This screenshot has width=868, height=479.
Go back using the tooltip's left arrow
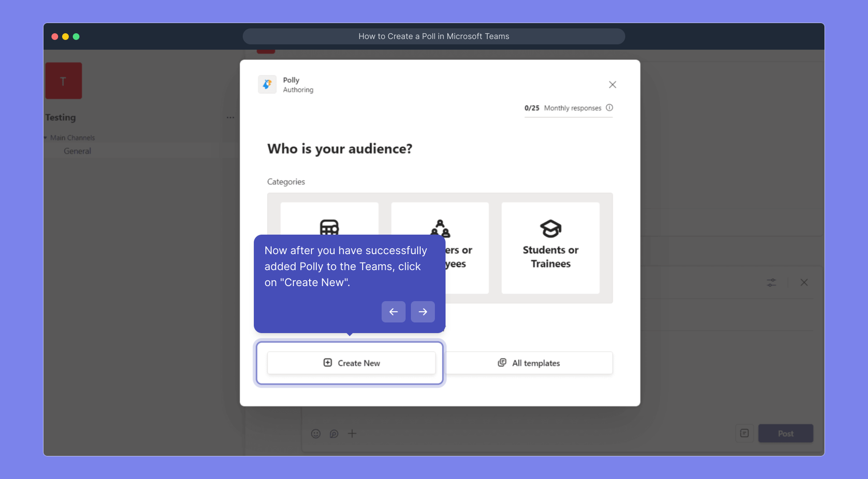click(393, 312)
